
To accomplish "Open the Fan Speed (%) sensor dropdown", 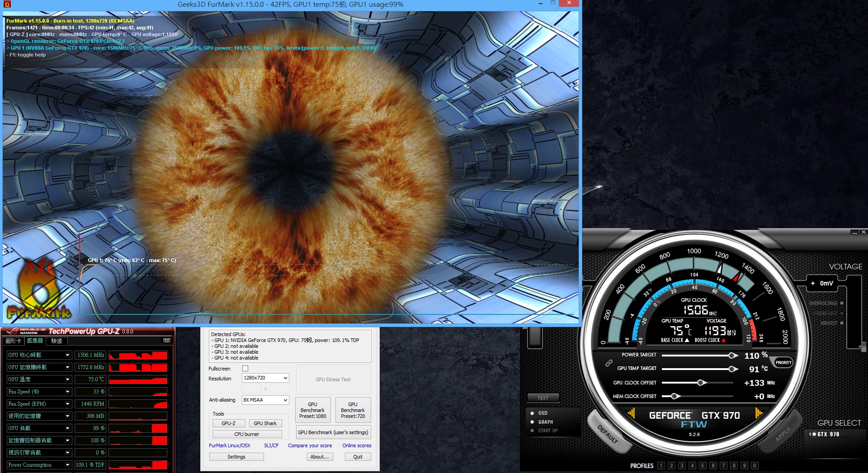I will [x=67, y=392].
